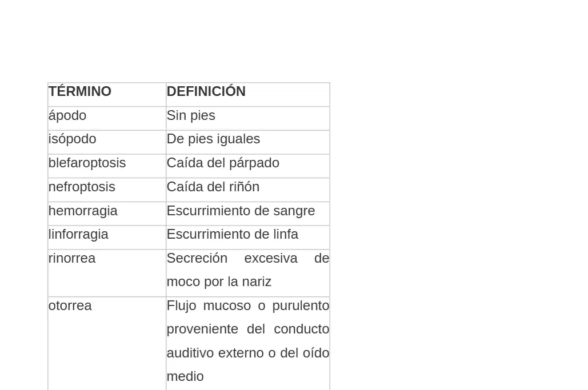588x390 pixels.
Task: Click the definition Escurrimiento de linfa
Action: click(x=233, y=235)
